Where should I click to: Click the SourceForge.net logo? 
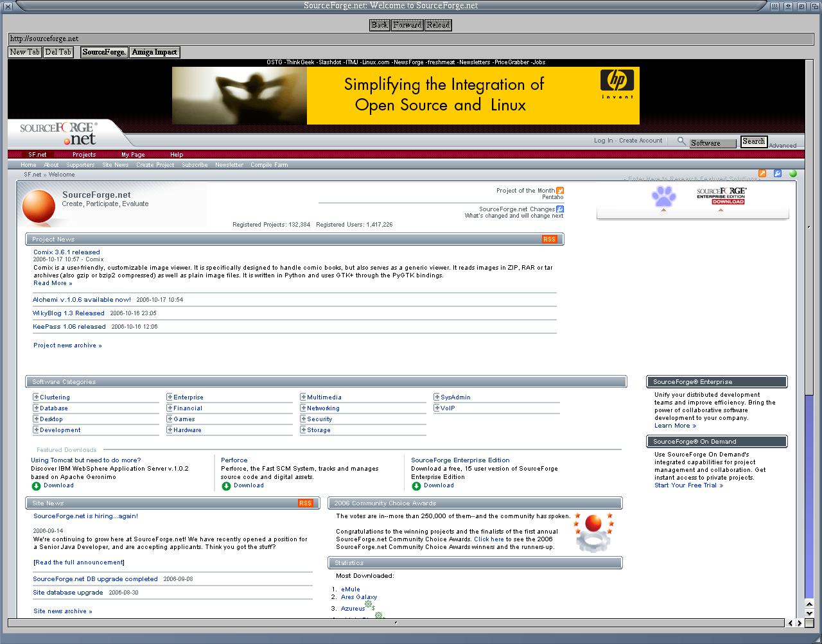click(x=58, y=133)
